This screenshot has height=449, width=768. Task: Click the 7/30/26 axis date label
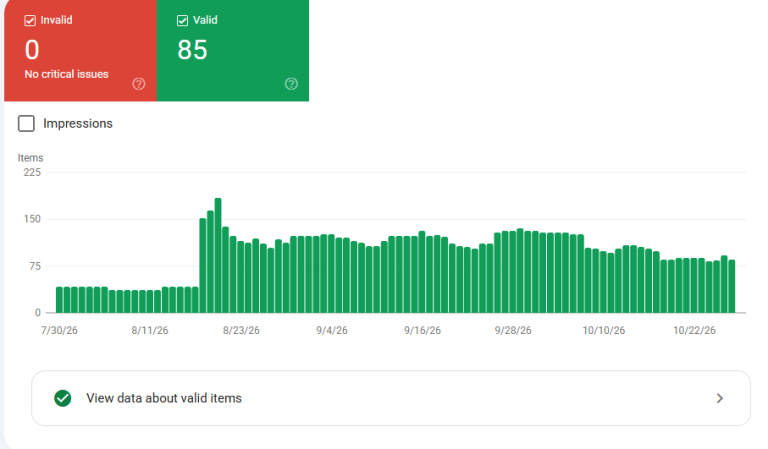point(59,331)
